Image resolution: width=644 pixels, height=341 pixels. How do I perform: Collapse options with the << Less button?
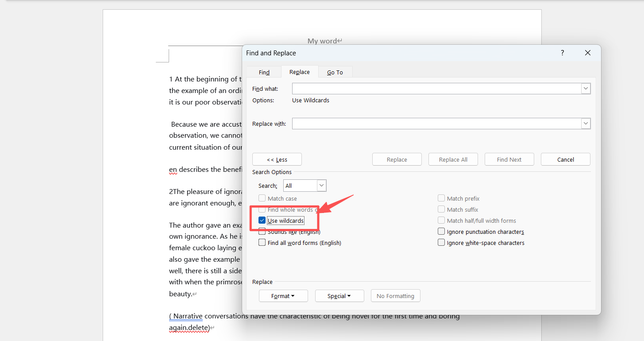(277, 159)
